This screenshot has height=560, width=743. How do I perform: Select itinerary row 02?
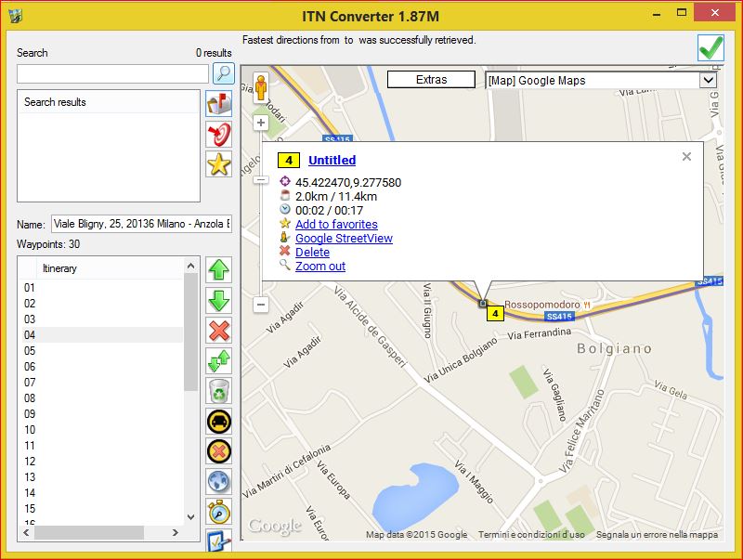(100, 303)
